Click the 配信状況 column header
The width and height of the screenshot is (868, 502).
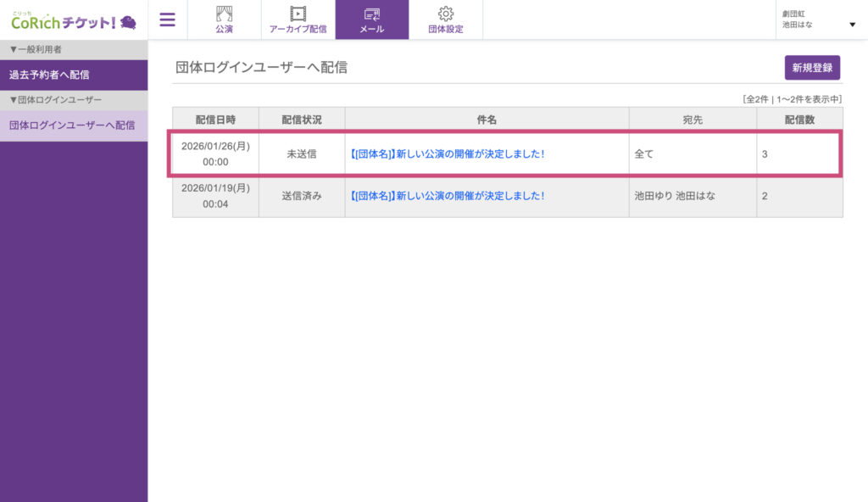point(302,120)
